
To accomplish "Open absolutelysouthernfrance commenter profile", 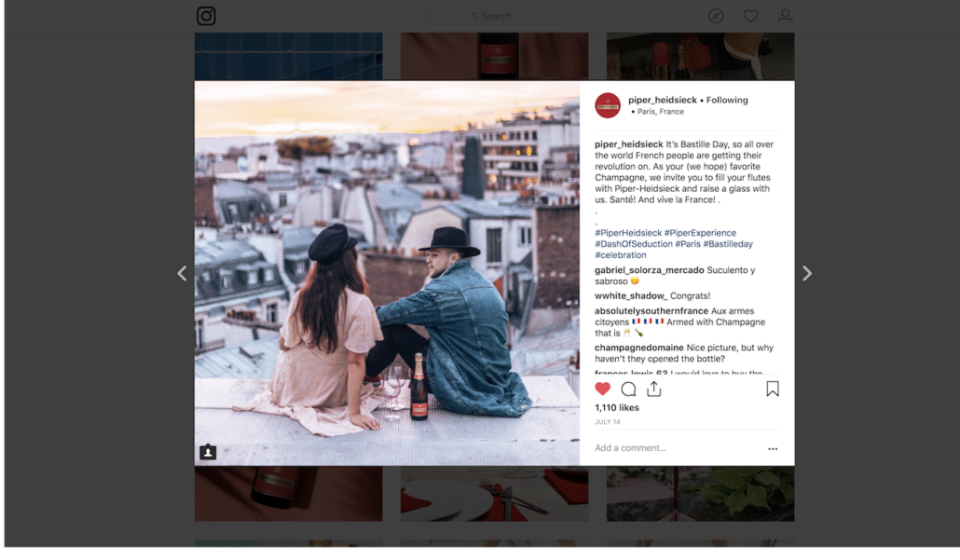I will click(651, 311).
